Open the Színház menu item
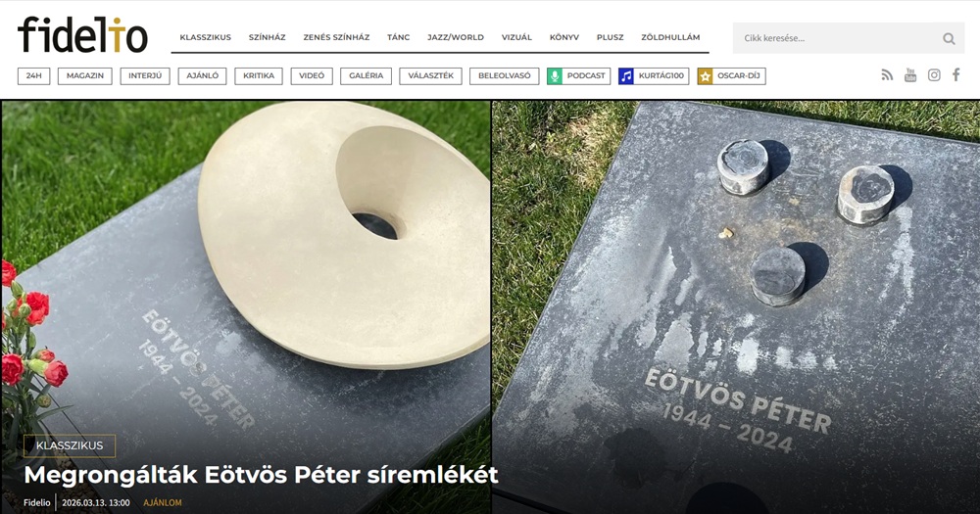Viewport: 980px width, 514px height. 267,37
